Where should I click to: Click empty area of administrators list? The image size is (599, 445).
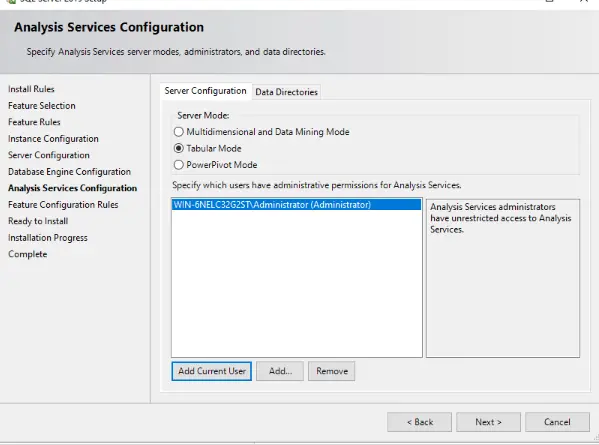296,283
